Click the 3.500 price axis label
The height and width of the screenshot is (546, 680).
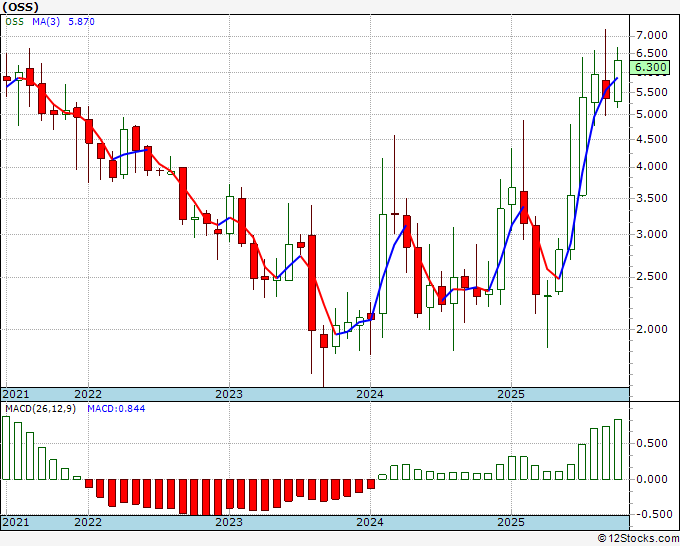click(651, 198)
